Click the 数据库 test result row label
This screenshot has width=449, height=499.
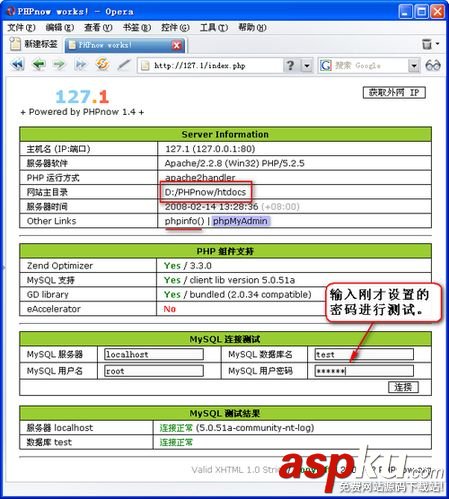[x=49, y=442]
